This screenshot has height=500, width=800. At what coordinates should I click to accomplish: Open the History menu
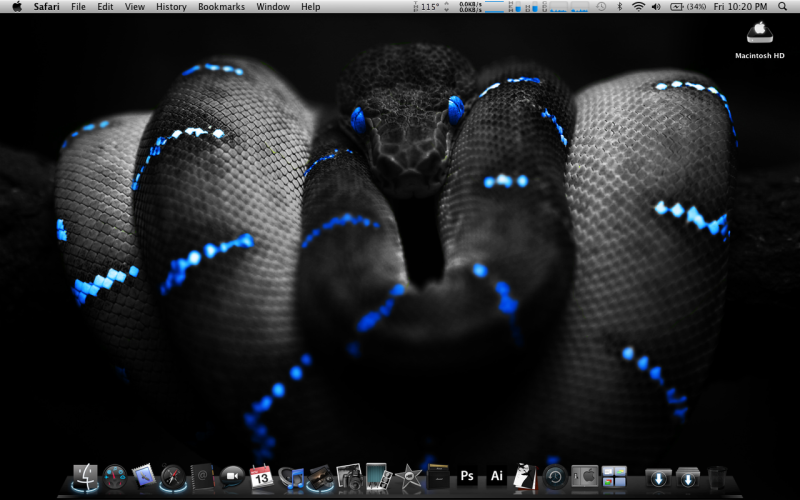point(171,7)
